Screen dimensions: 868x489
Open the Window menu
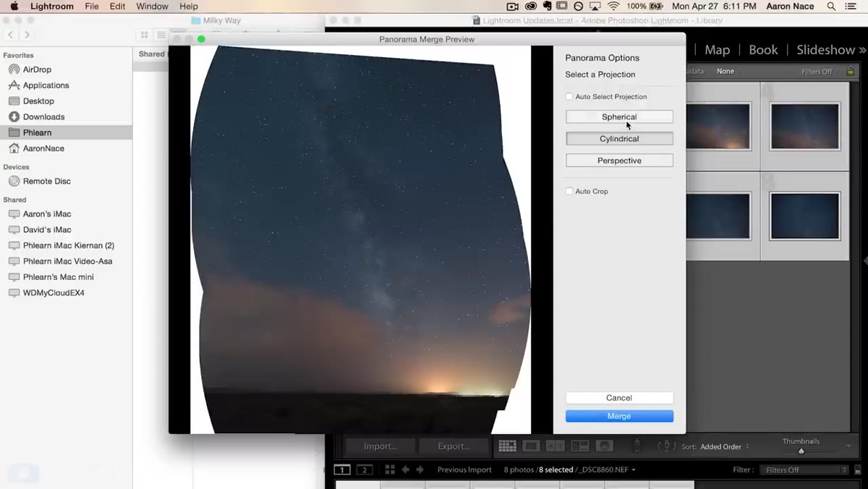pos(152,7)
